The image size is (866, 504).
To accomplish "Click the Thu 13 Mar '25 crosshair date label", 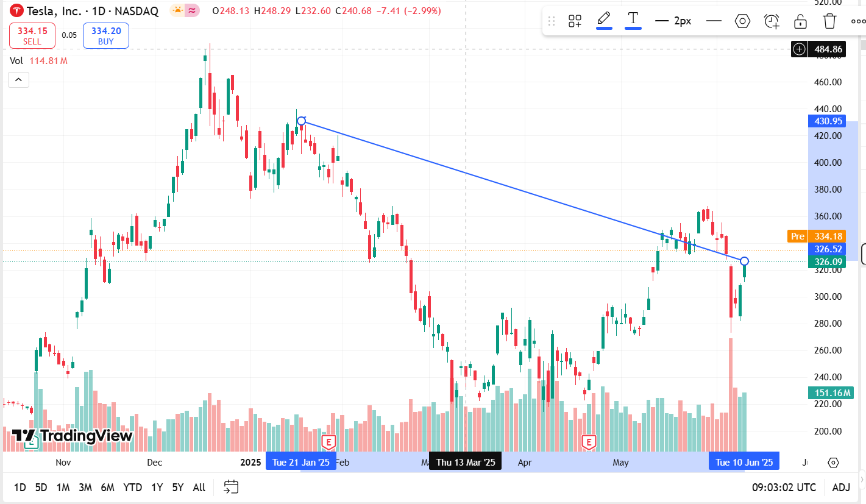I will [x=466, y=462].
